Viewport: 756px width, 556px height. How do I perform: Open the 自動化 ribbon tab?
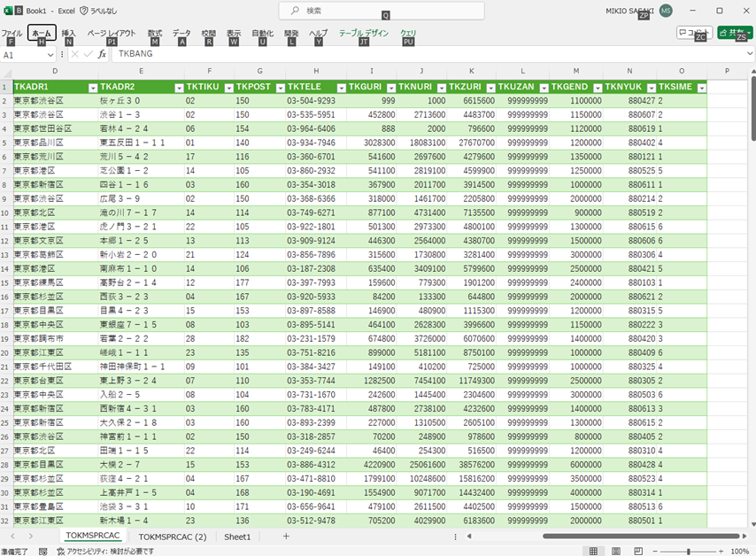(262, 33)
